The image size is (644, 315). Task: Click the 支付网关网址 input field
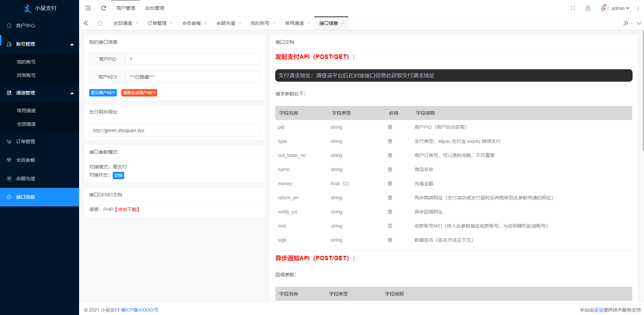pyautogui.click(x=175, y=130)
